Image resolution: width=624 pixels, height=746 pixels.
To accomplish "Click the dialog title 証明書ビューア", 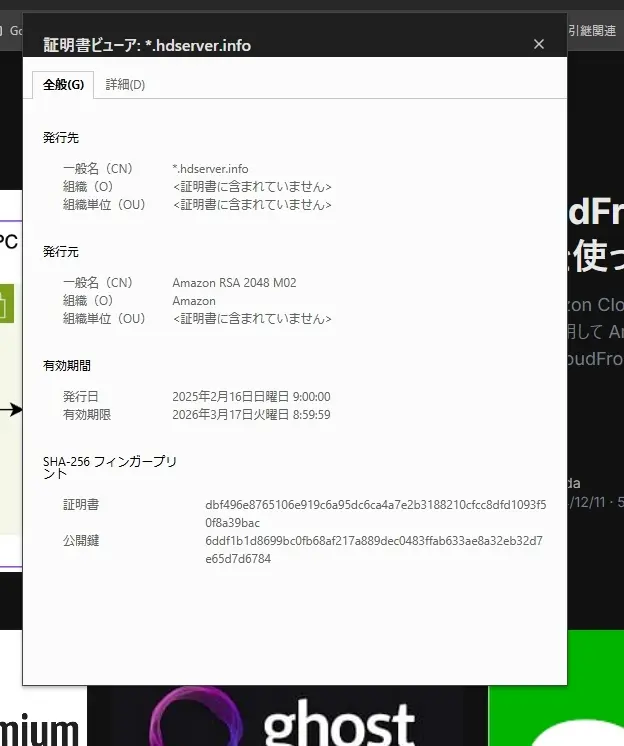I will pos(147,45).
